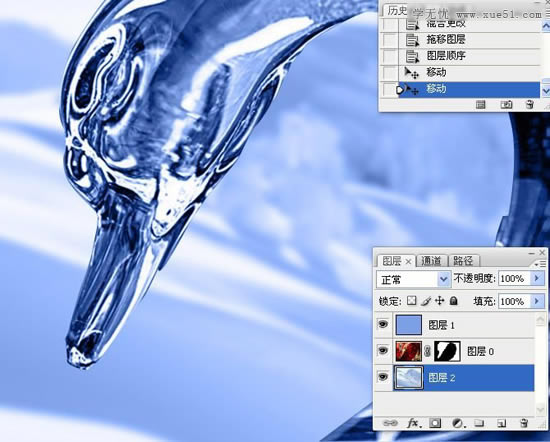Create a new layer group
The width and height of the screenshot is (550, 442).
pyautogui.click(x=479, y=423)
